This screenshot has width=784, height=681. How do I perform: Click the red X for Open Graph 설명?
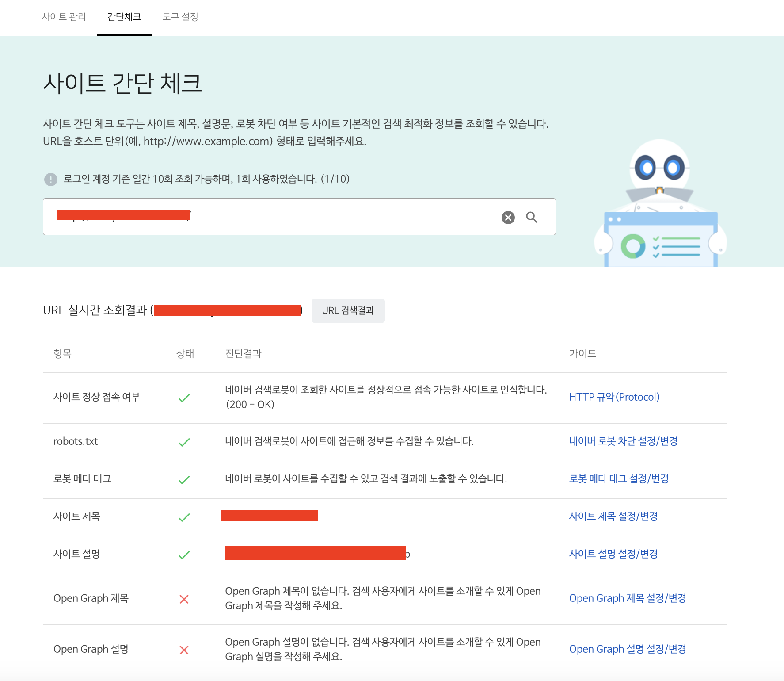coord(184,650)
